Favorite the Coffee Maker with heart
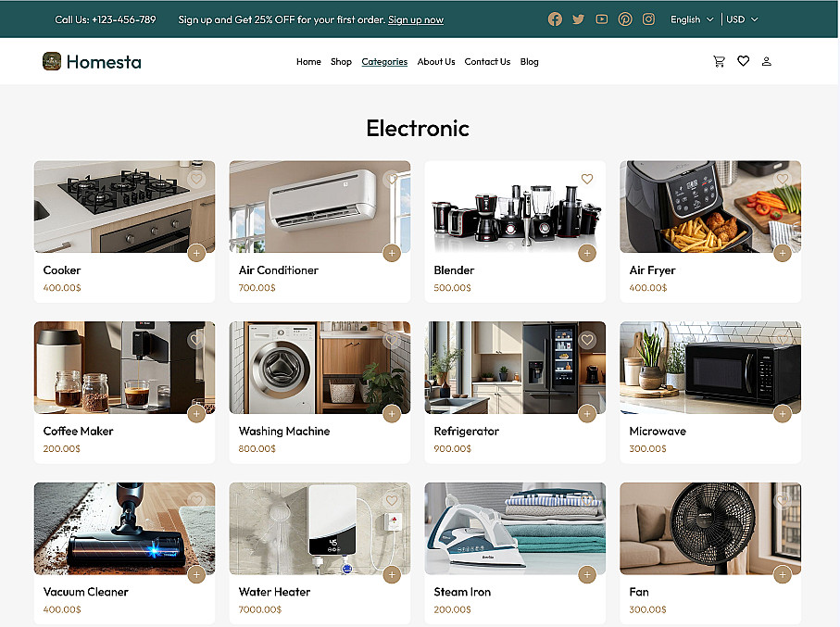840x627 pixels. point(196,340)
